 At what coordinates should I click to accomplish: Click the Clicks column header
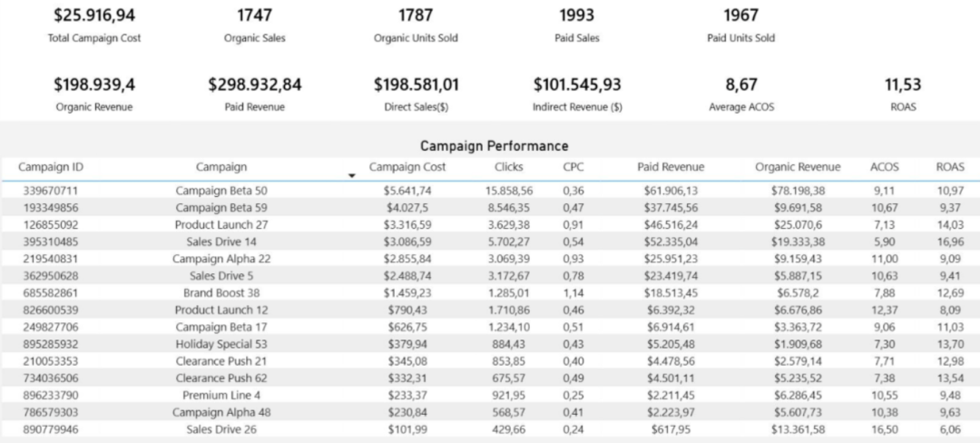click(509, 167)
